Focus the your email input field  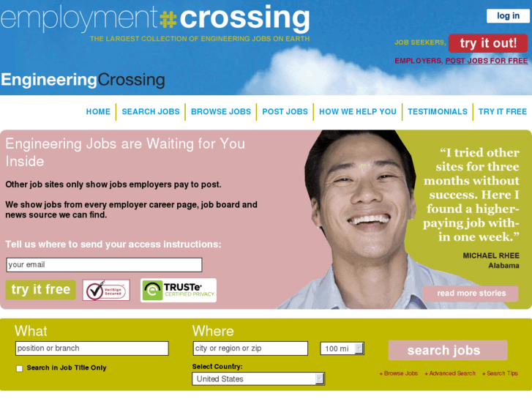(x=104, y=265)
